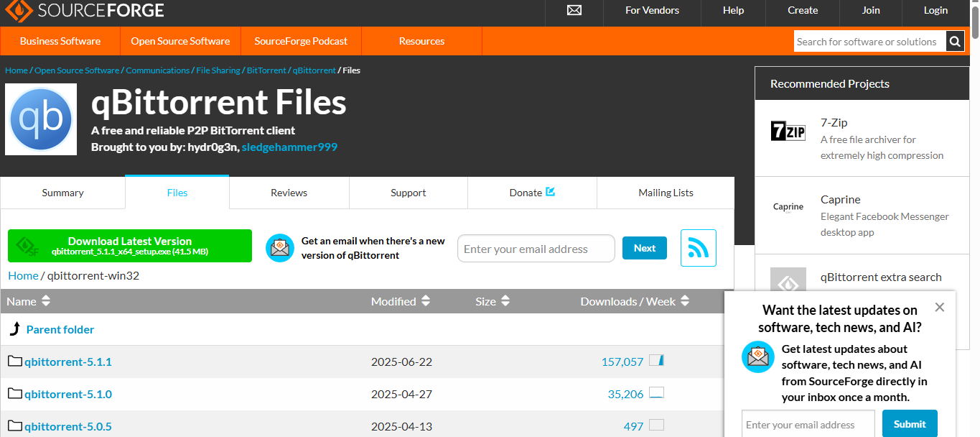Click the 157,057 downloads count
980x437 pixels.
pyautogui.click(x=622, y=362)
